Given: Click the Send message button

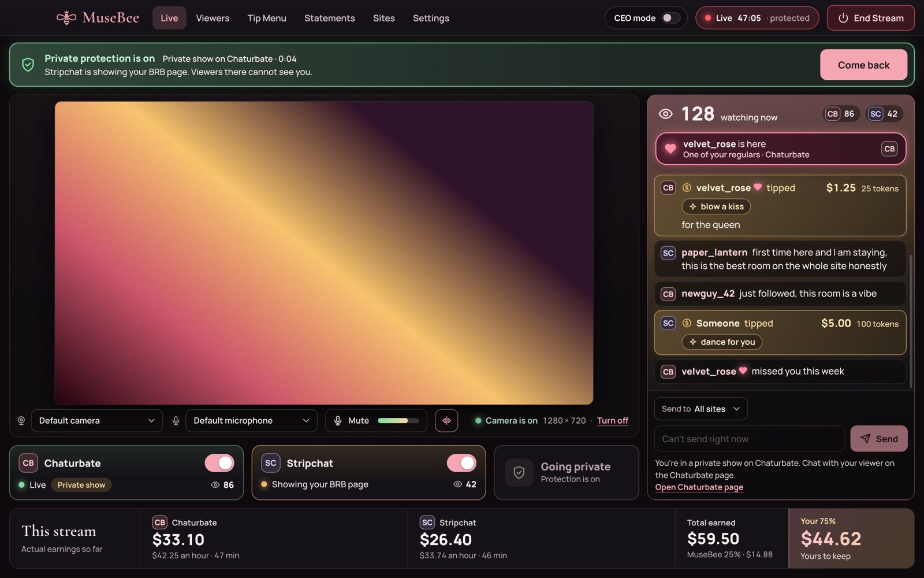Looking at the screenshot, I should point(879,439).
